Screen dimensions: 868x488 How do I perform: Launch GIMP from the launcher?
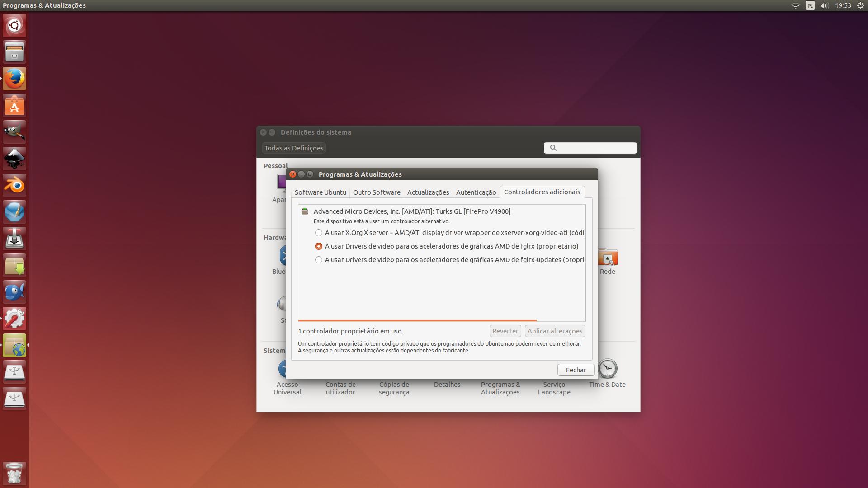click(14, 132)
